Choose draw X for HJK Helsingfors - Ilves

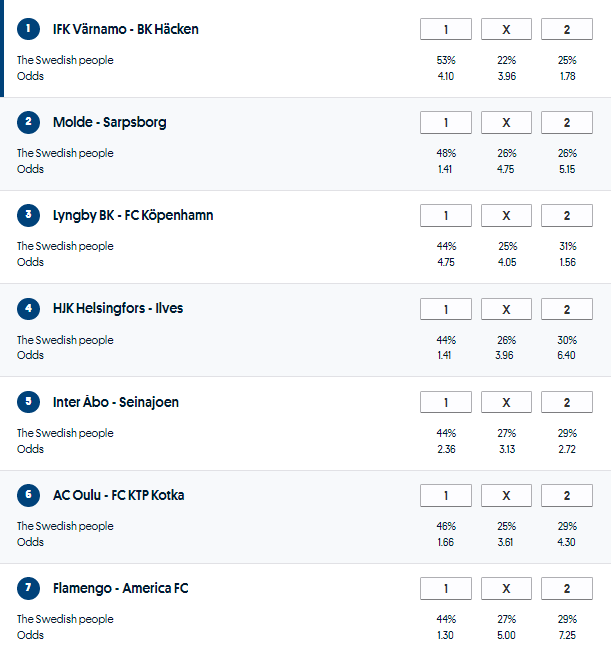[x=506, y=309]
